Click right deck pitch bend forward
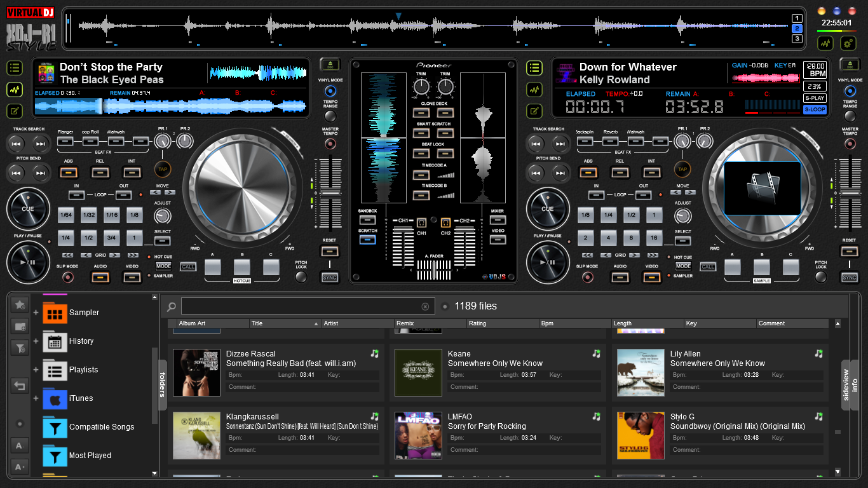Screen dimensions: 868x488 (560, 173)
